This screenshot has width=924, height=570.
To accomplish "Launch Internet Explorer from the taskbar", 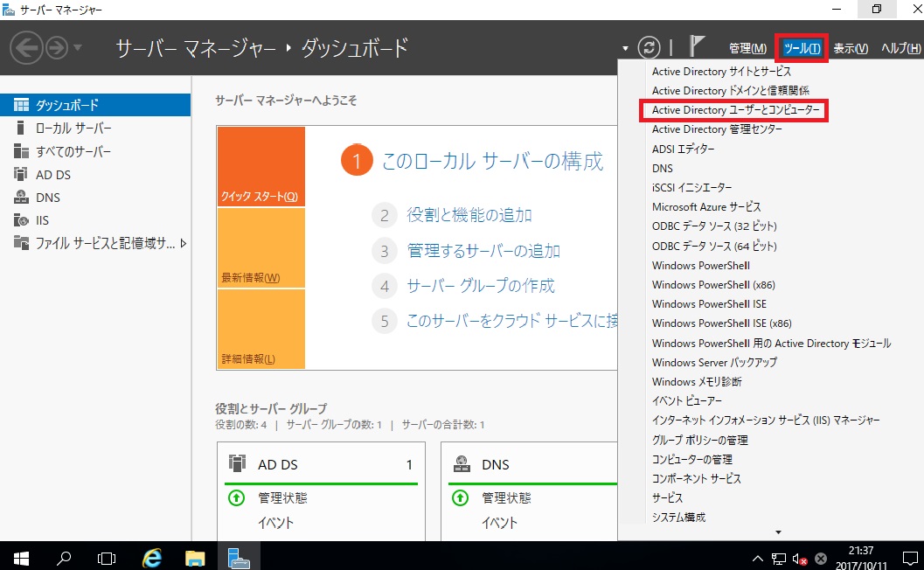I will click(x=152, y=557).
